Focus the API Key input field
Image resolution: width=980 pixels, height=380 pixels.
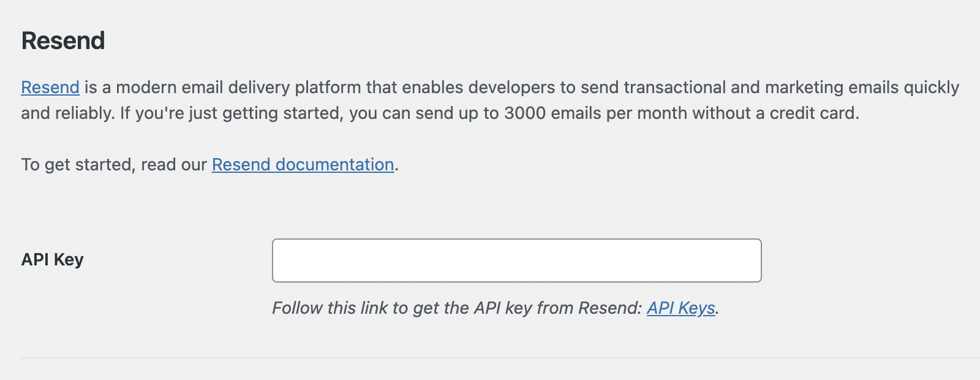pyautogui.click(x=516, y=260)
